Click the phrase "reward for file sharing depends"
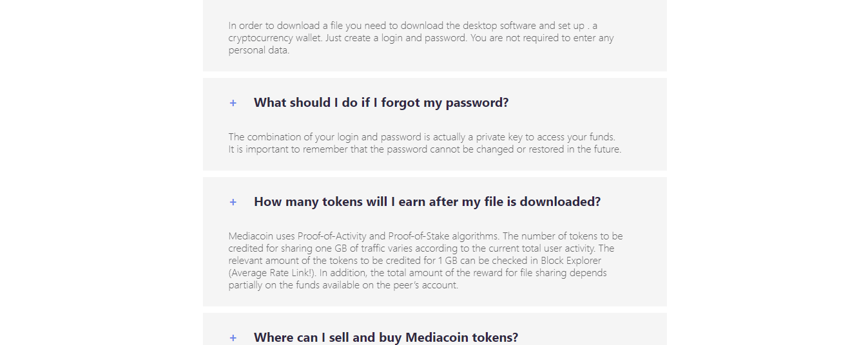 539,273
